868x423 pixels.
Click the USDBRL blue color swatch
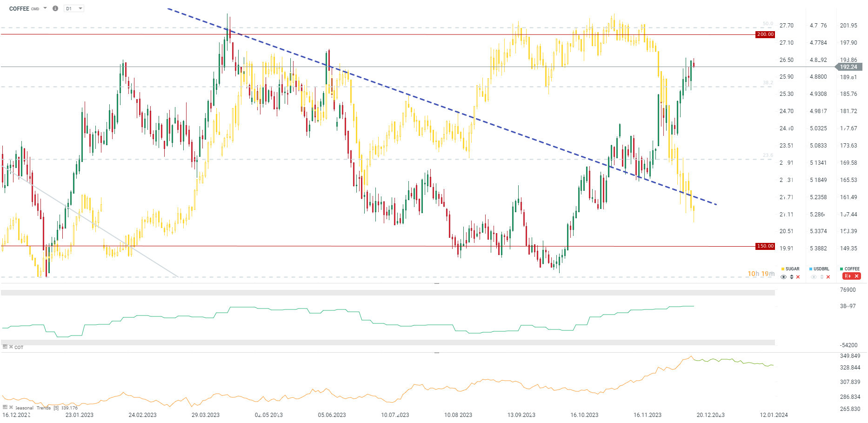[x=811, y=269]
